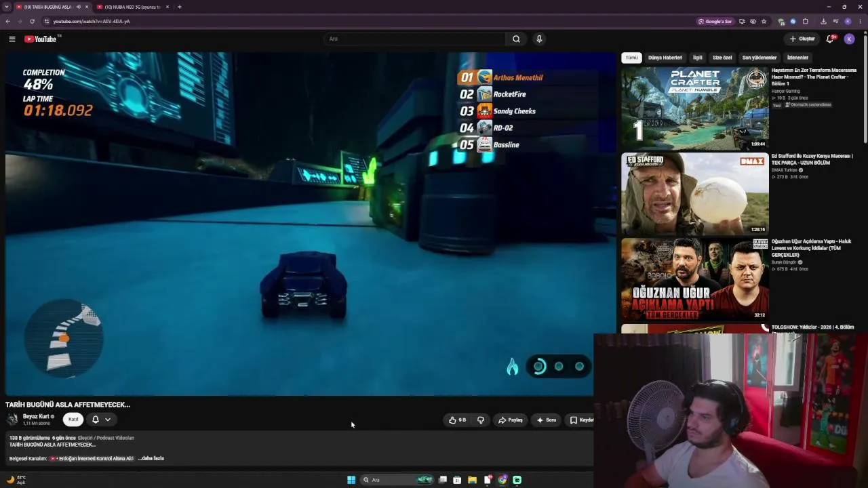Image resolution: width=868 pixels, height=488 pixels.
Task: Click the 'Soru' ask button
Action: coord(547,420)
